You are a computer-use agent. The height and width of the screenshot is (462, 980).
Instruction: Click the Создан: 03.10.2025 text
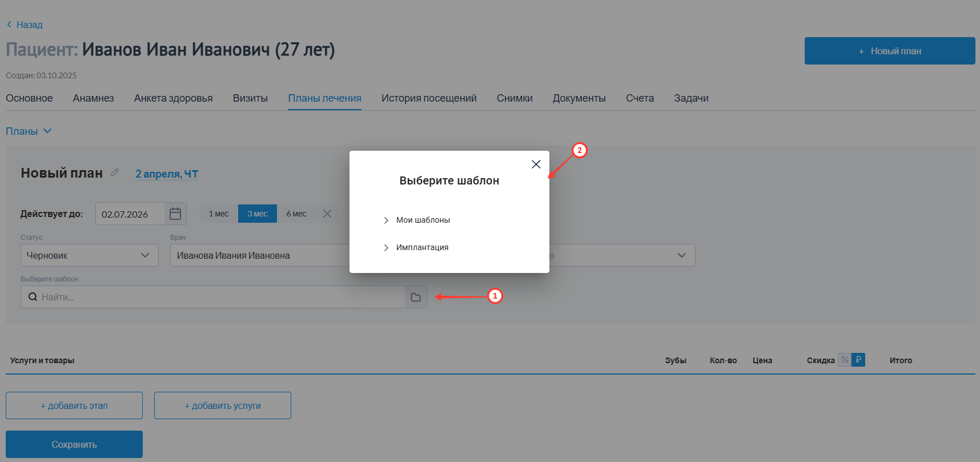pyautogui.click(x=41, y=75)
